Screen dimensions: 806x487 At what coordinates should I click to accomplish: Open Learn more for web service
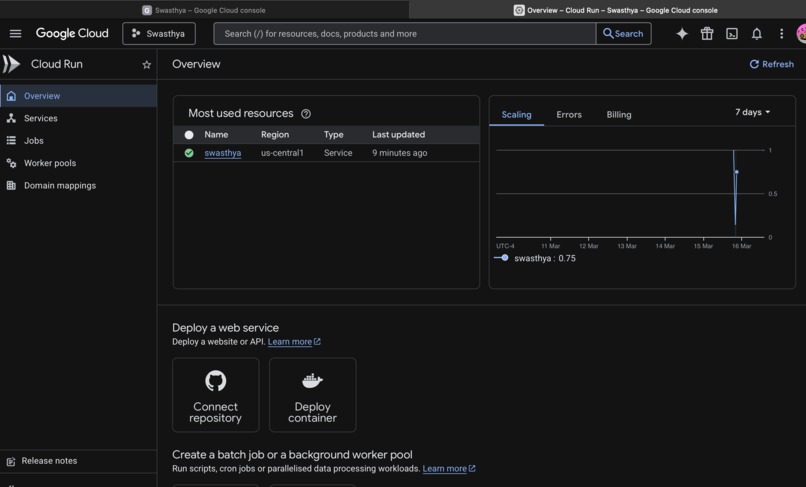(x=294, y=341)
